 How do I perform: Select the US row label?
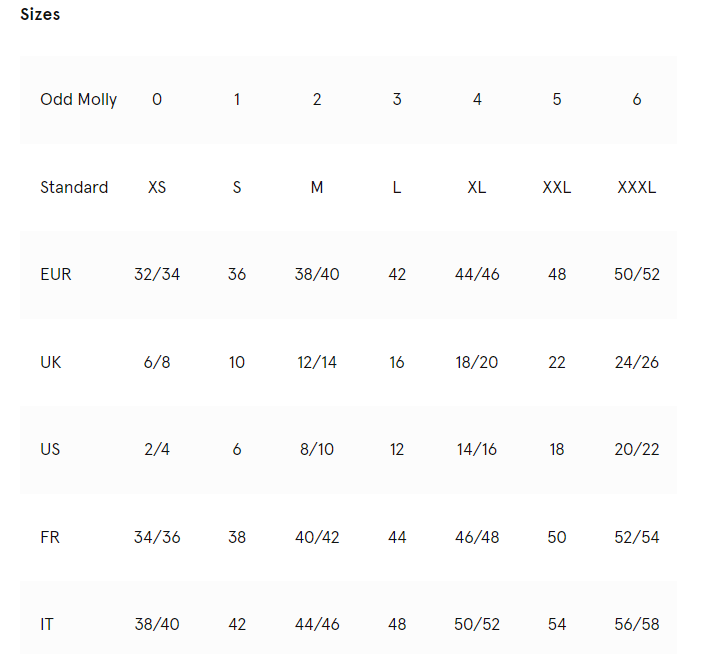[x=50, y=449]
